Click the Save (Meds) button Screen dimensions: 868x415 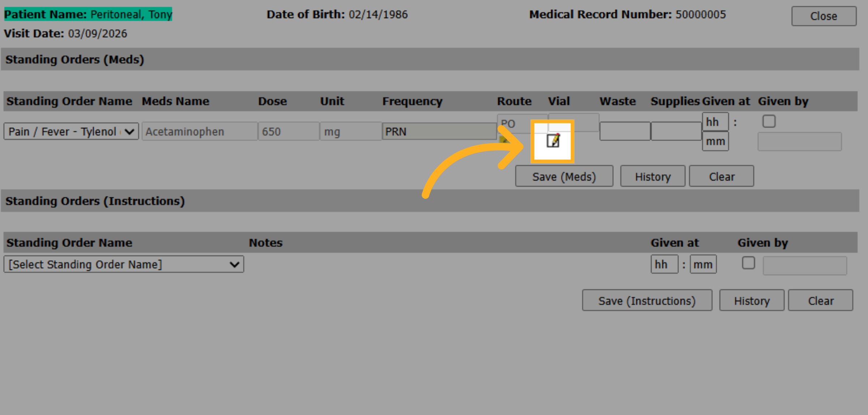coord(564,176)
